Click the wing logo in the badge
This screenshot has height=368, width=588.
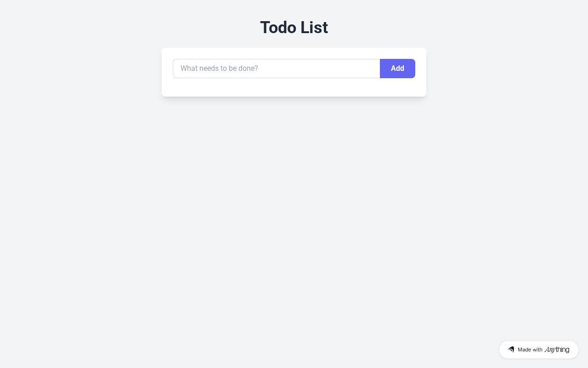point(511,350)
